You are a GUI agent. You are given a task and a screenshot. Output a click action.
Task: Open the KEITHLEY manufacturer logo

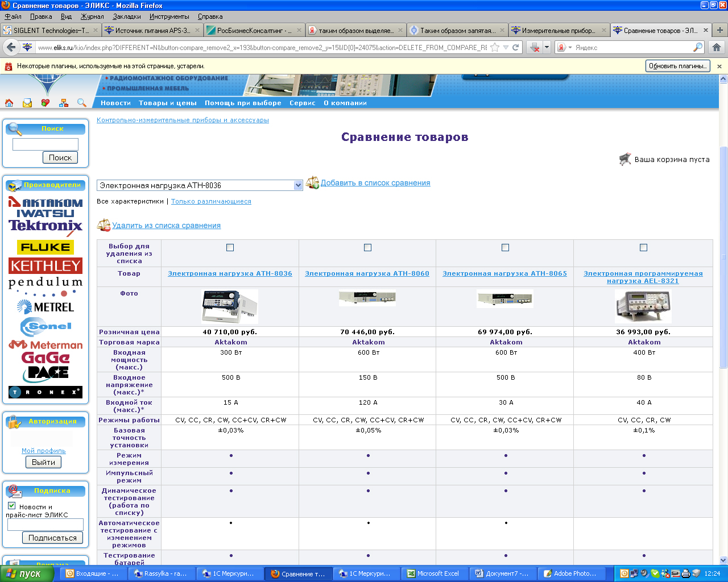[x=45, y=266]
